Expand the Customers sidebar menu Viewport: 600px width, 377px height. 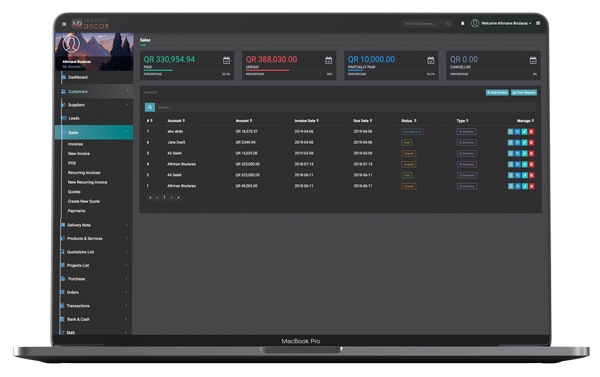point(94,91)
